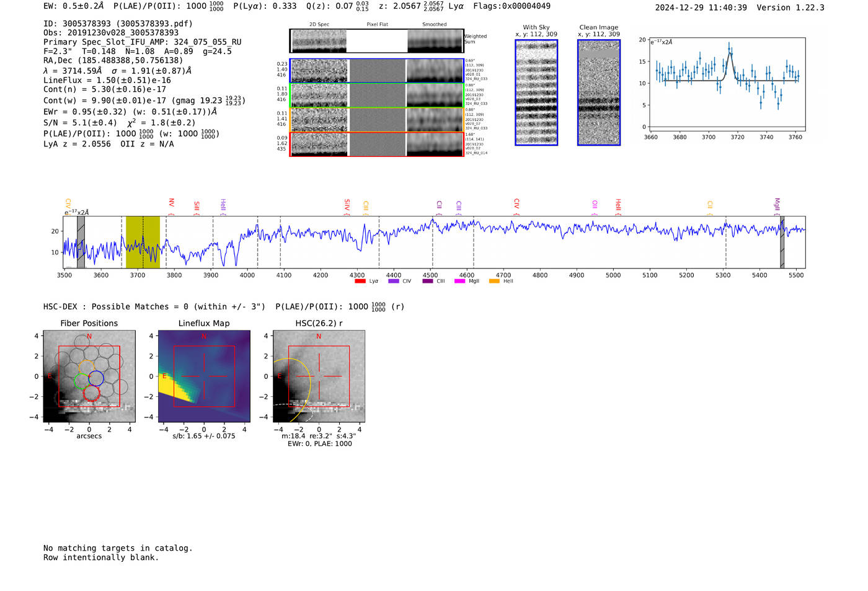The image size is (868, 591).
Task: Open the With Sky image thumbnail
Action: (x=536, y=93)
